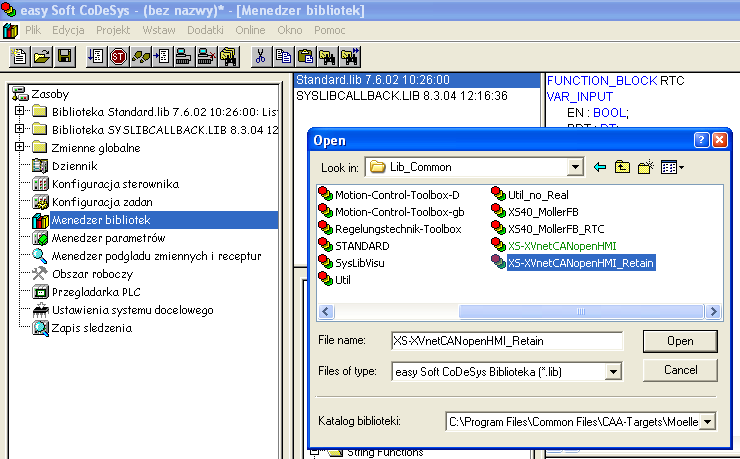Image resolution: width=740 pixels, height=459 pixels.
Task: Click the Save diskette toolbar icon
Action: [65, 57]
